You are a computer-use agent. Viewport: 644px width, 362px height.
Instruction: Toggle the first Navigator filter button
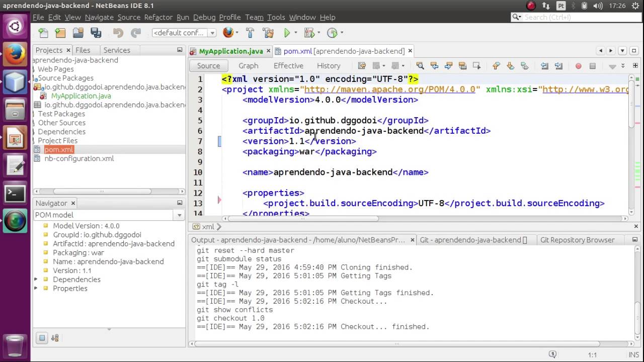[x=42, y=338]
